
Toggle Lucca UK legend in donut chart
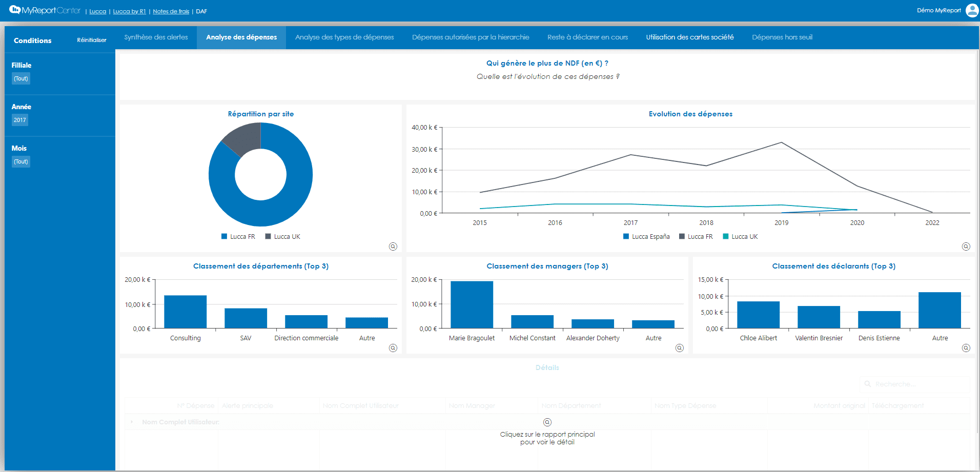(x=282, y=237)
